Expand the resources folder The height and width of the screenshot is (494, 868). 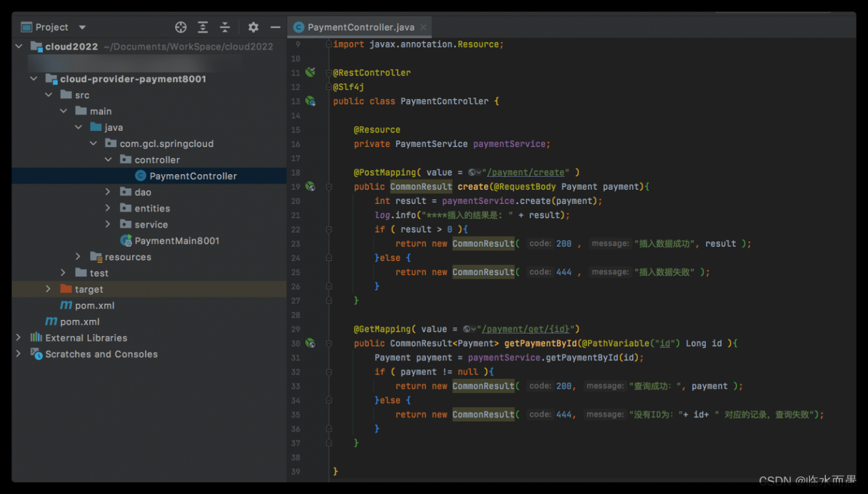coord(79,257)
